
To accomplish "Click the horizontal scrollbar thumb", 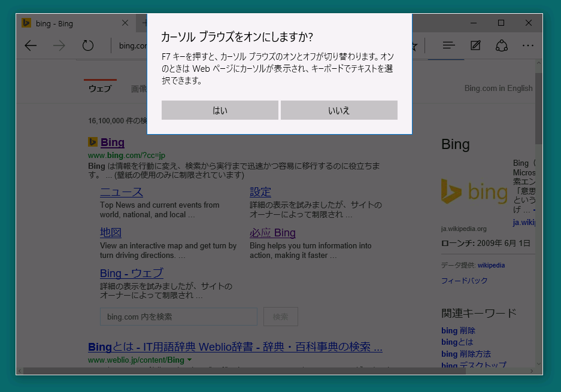I will pos(244,371).
